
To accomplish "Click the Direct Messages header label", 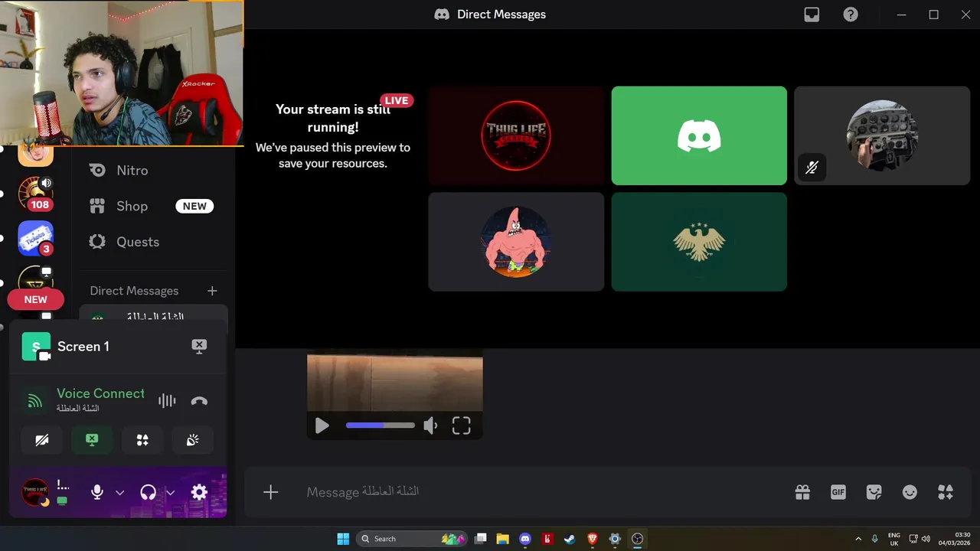I will 134,291.
